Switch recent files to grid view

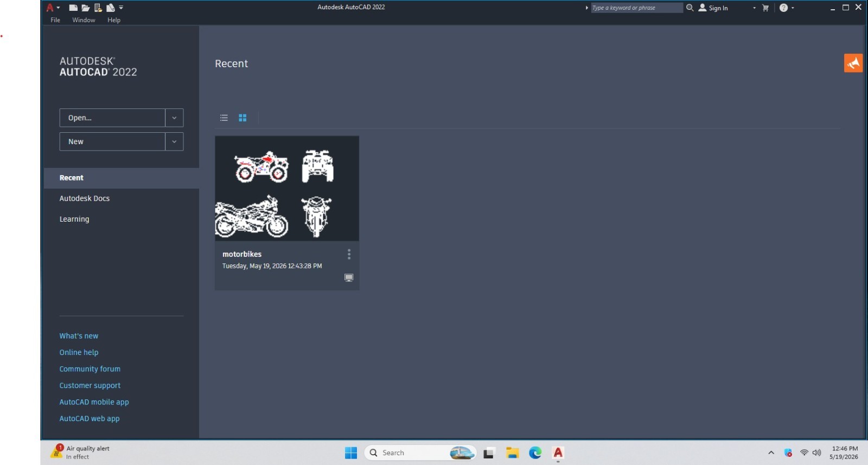tap(242, 118)
